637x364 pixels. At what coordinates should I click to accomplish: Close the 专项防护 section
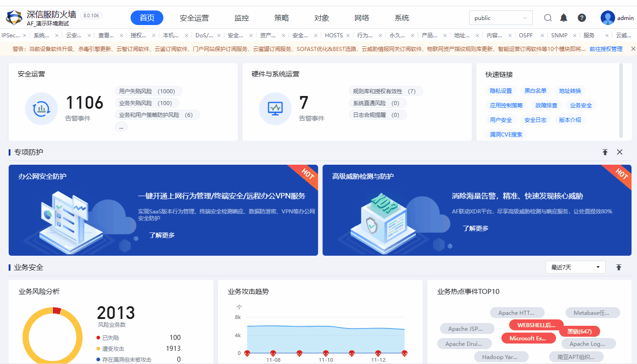(x=620, y=152)
